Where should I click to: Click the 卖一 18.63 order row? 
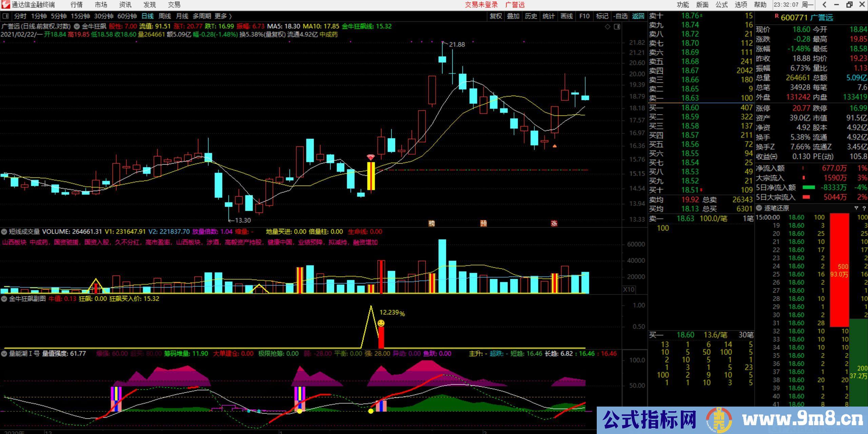pos(701,98)
